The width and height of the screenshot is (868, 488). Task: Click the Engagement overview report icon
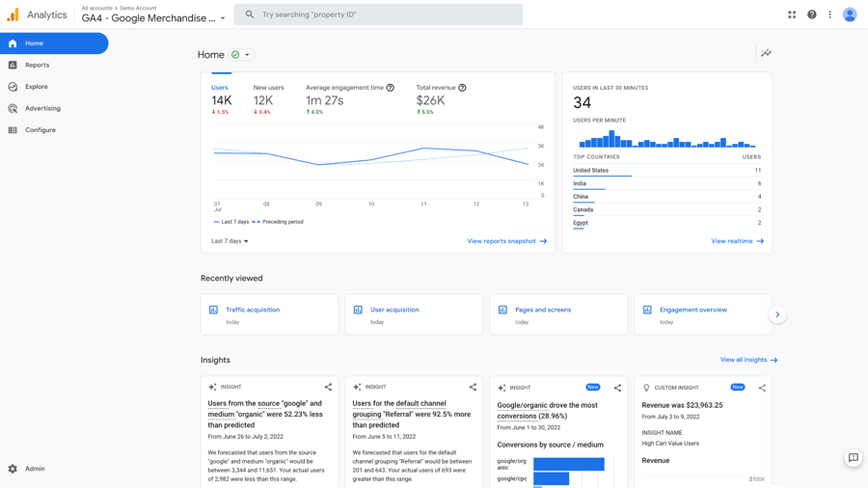(x=647, y=310)
